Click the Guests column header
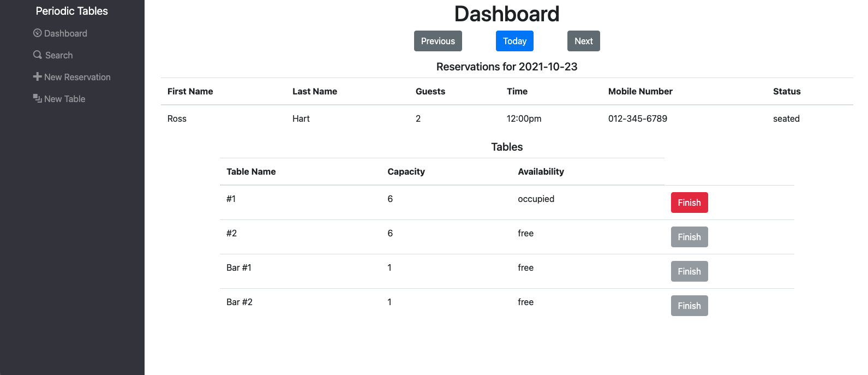868x375 pixels. click(x=430, y=91)
